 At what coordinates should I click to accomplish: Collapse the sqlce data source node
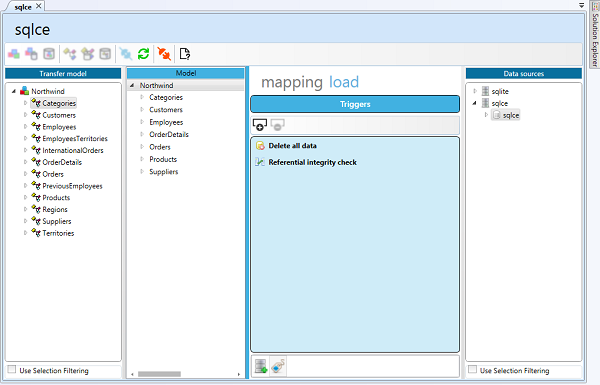click(x=474, y=103)
